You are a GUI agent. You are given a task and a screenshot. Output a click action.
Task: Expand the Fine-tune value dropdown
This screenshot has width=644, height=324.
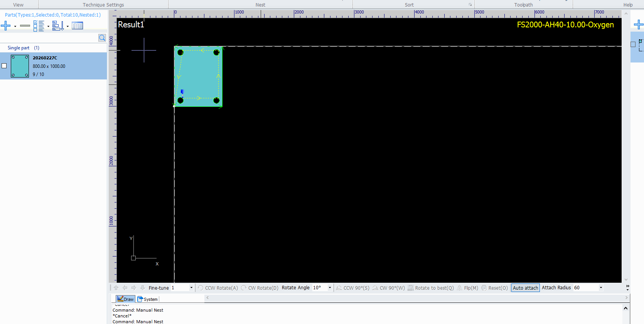click(x=191, y=288)
